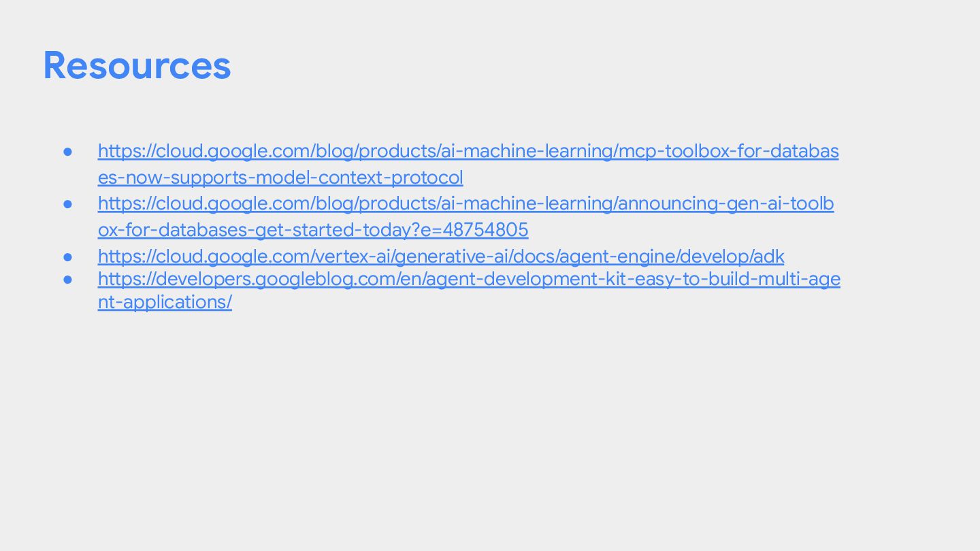Image resolution: width=980 pixels, height=551 pixels.
Task: Click the link line ending in '?e=48754805'
Action: tap(313, 230)
